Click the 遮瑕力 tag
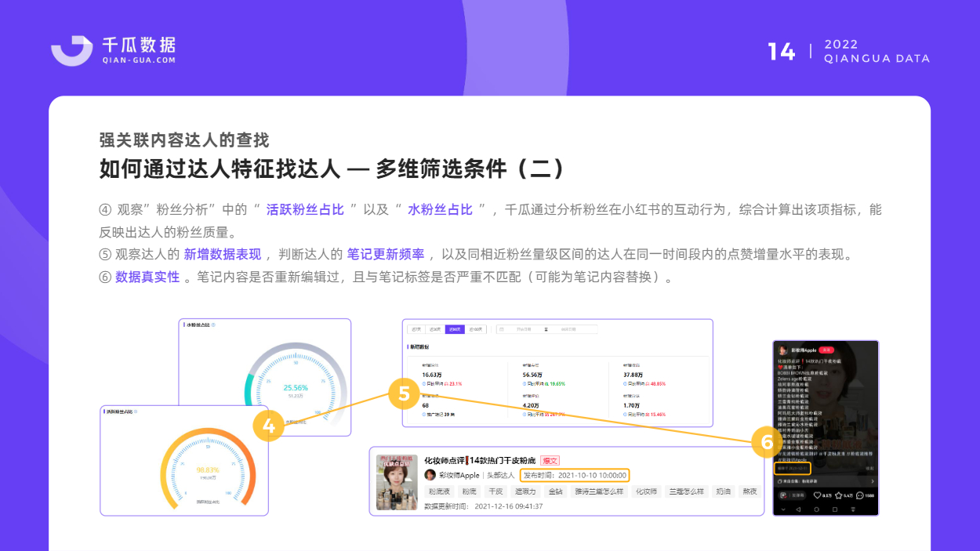The width and height of the screenshot is (980, 551). click(525, 491)
